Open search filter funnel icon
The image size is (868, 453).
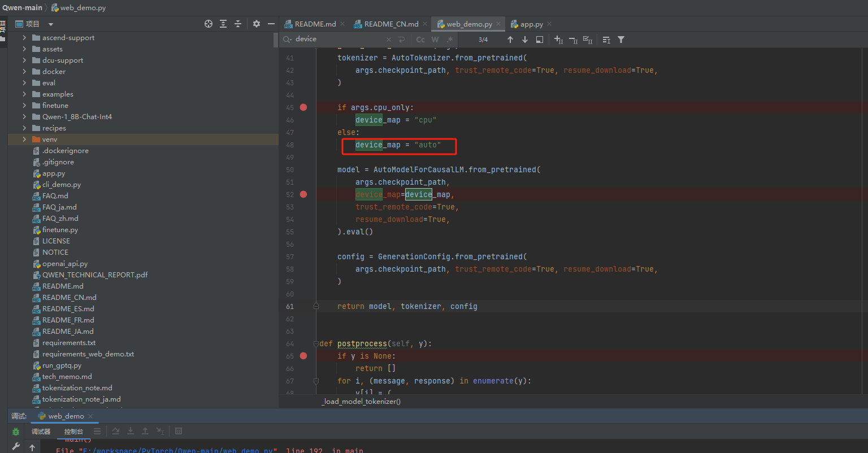pos(621,40)
